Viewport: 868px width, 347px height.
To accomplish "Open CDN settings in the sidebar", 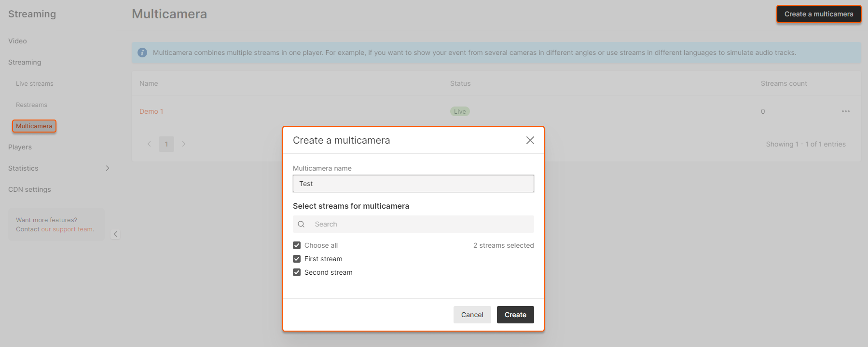I will (x=29, y=189).
